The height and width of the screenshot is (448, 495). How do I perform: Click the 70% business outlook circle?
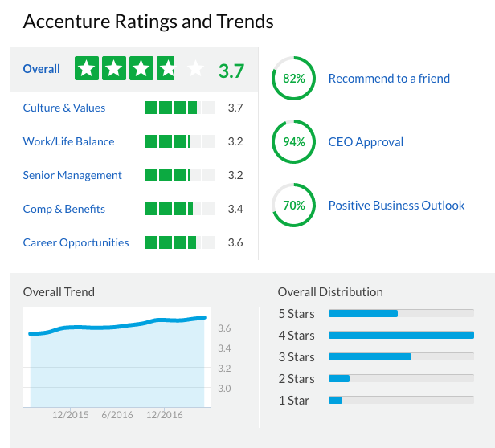coord(293,206)
